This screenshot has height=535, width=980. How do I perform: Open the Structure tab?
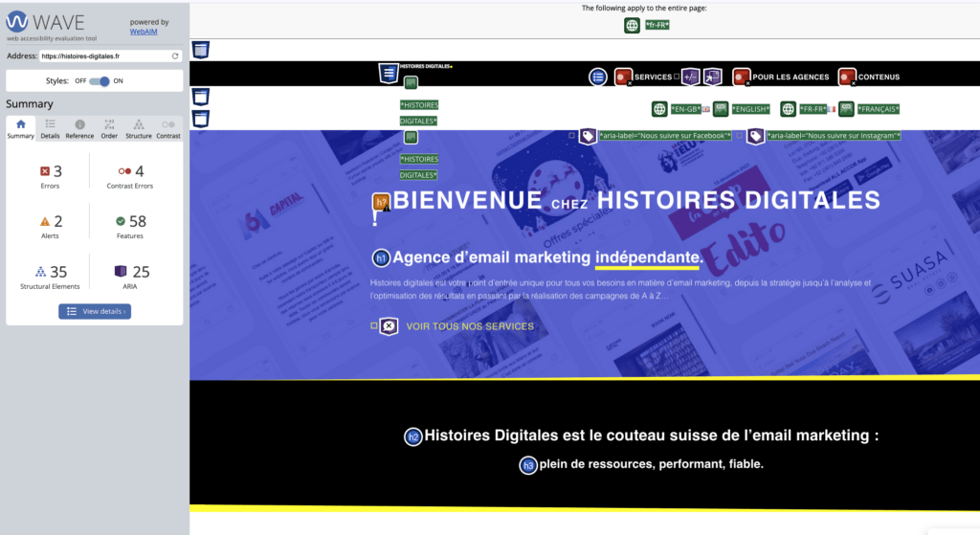coord(139,129)
